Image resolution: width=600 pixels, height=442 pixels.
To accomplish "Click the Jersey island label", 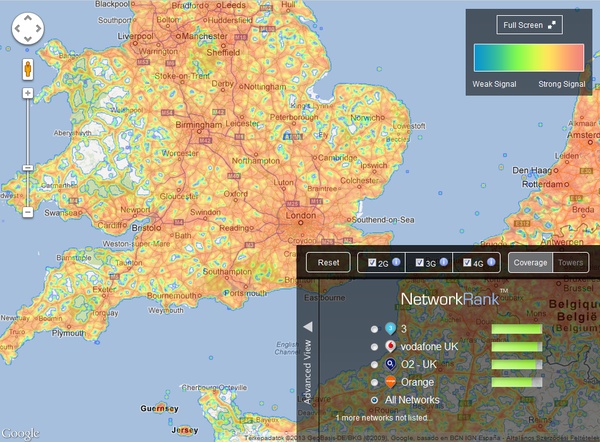I will [185, 430].
